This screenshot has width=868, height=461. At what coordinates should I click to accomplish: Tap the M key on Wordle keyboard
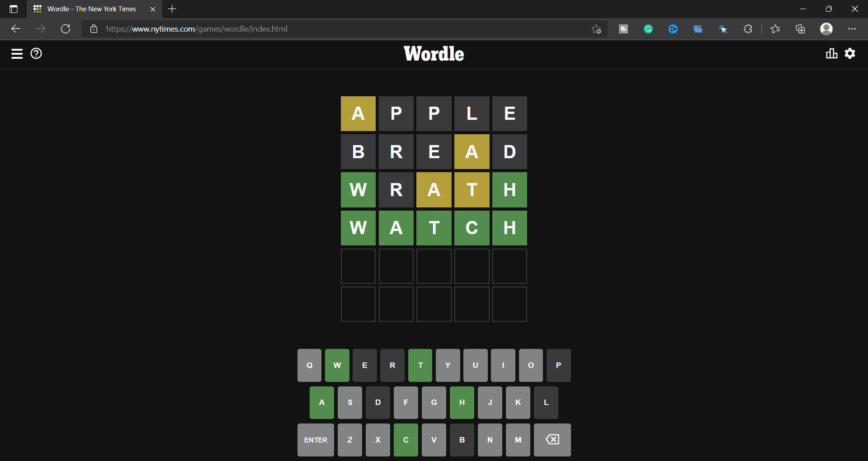tap(518, 440)
